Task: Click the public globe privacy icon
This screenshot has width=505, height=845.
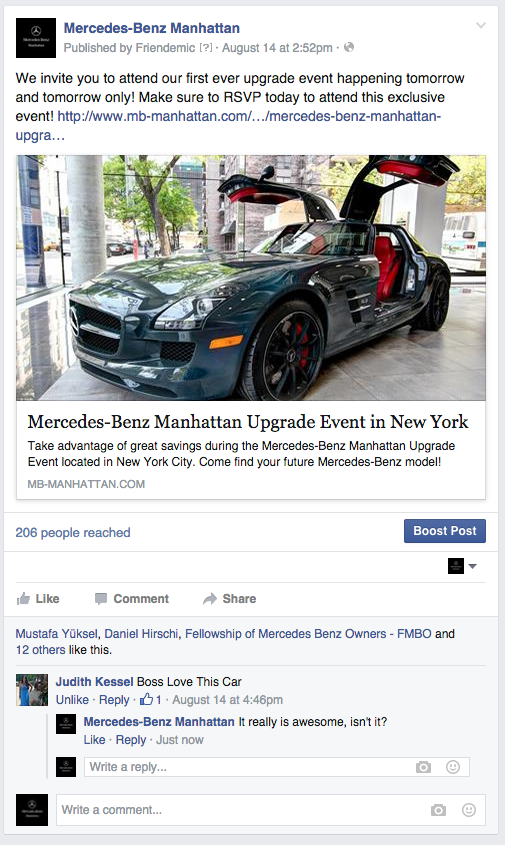Action: pos(349,47)
